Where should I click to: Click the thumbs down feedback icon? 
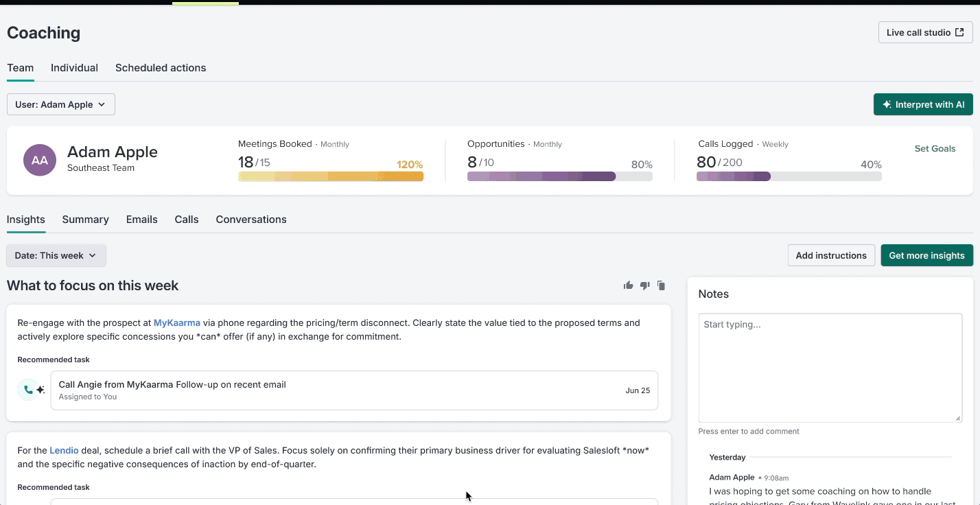[x=644, y=285]
